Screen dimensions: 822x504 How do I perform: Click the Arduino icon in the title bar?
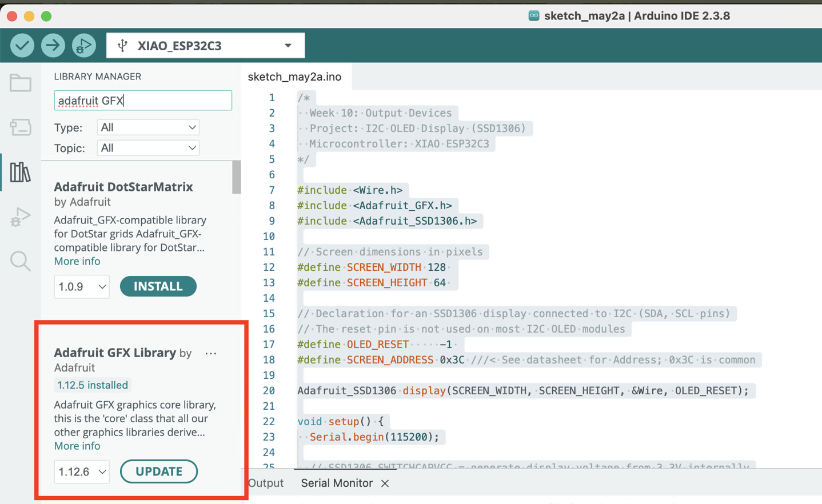534,15
